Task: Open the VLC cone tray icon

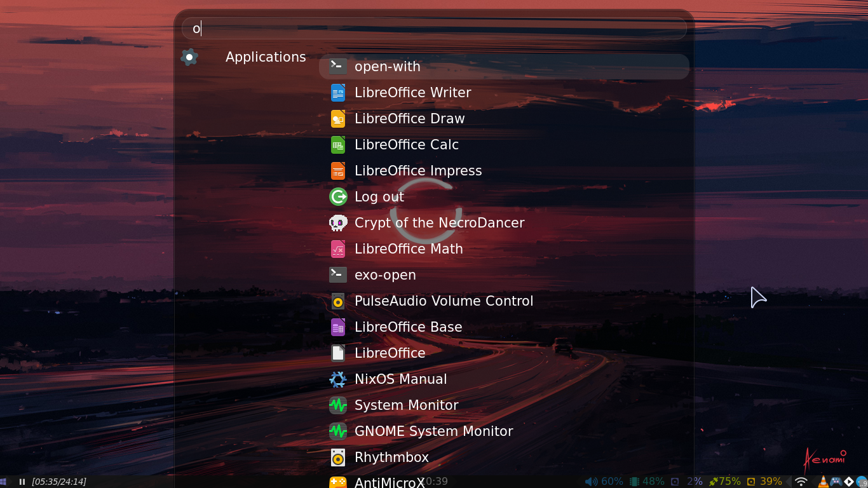Action: (824, 482)
